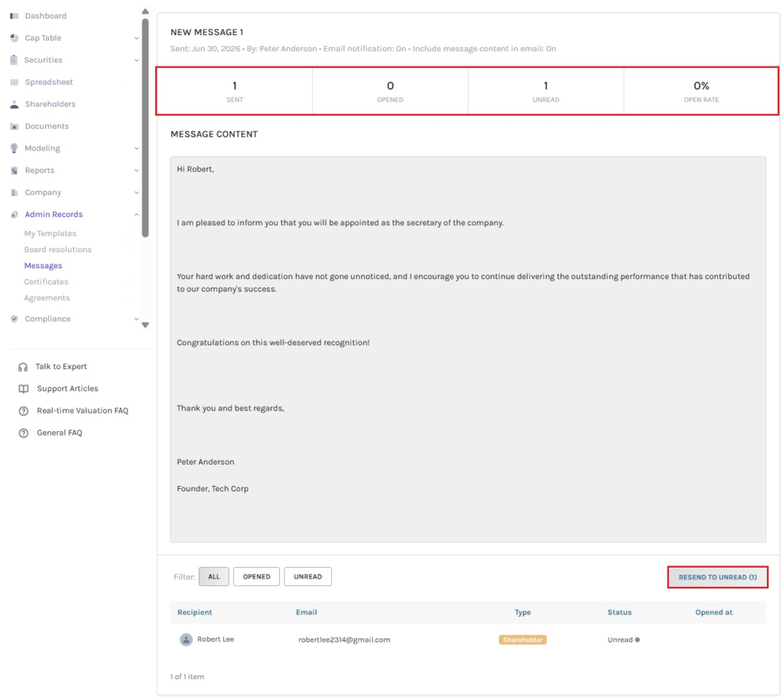Expand the Reports menu chevron
783x700 pixels.
point(136,170)
